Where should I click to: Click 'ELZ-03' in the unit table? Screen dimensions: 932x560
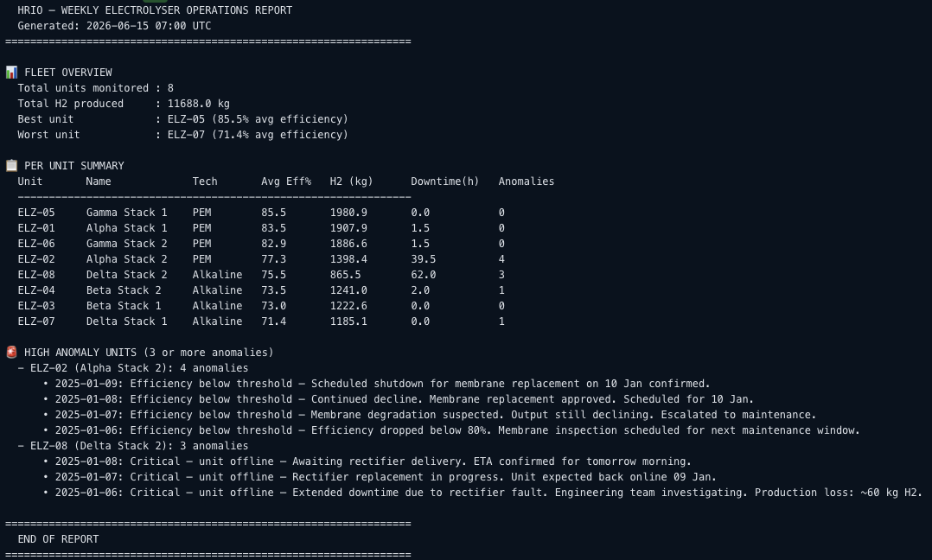[36, 305]
